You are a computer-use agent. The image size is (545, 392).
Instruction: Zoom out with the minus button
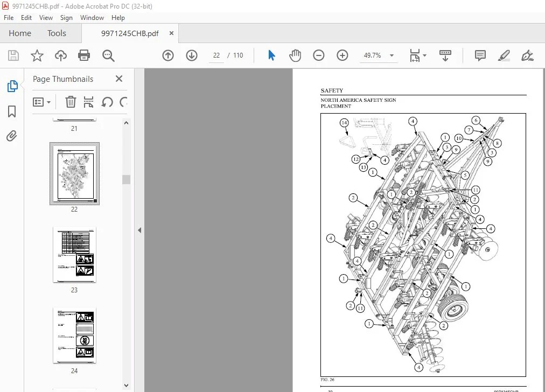[318, 55]
